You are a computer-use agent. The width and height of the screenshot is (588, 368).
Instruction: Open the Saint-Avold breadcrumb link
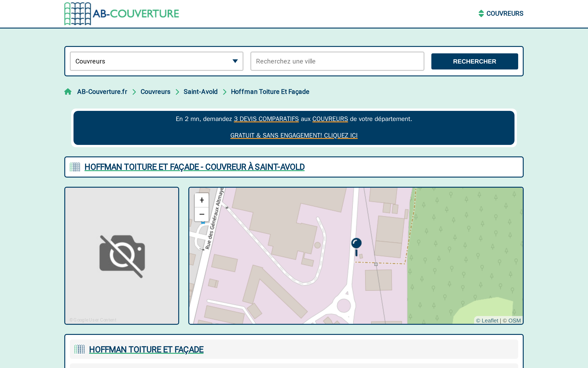tap(201, 92)
